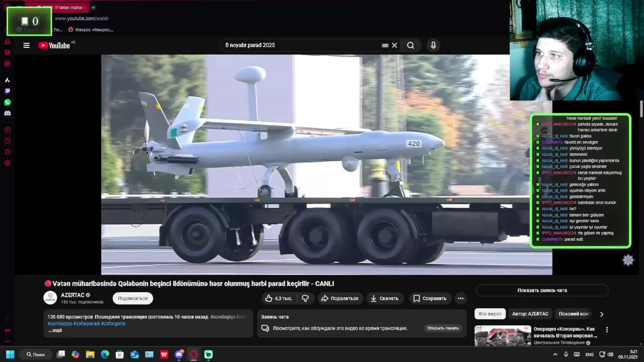Open the #sondəqiqə hashtag link
Image resolution: width=644 pixels, height=362 pixels.
click(x=60, y=323)
